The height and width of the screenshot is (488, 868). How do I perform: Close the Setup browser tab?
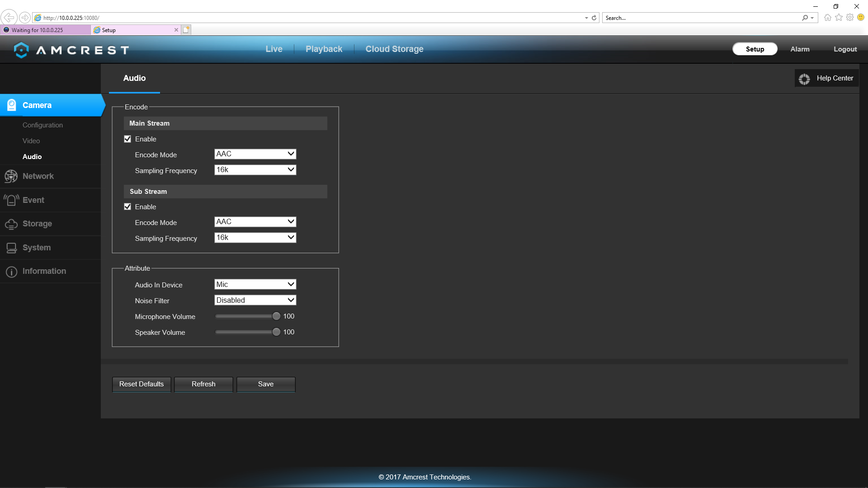click(176, 30)
